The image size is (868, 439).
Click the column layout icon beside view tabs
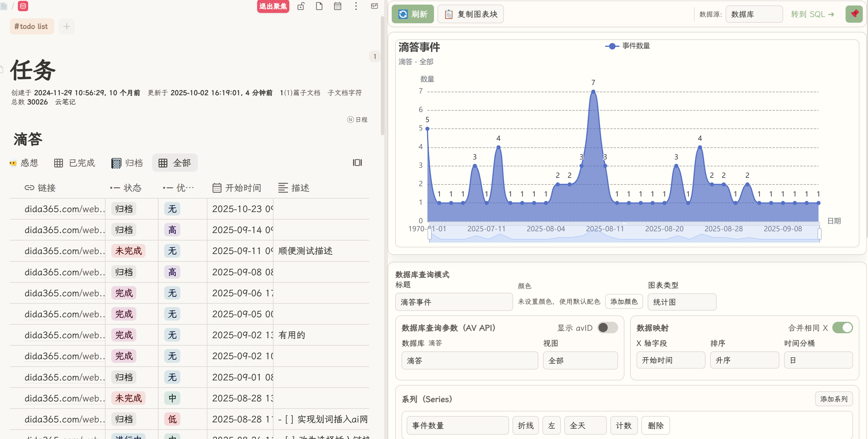coord(357,163)
